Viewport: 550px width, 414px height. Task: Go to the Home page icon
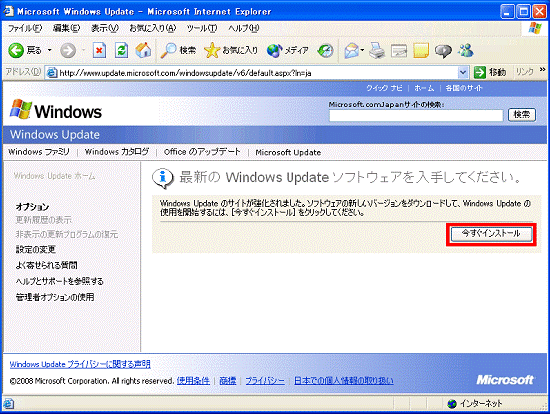(x=143, y=51)
